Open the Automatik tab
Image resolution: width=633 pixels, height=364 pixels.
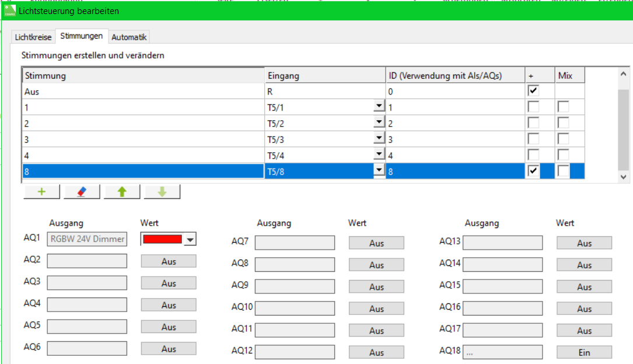(130, 37)
